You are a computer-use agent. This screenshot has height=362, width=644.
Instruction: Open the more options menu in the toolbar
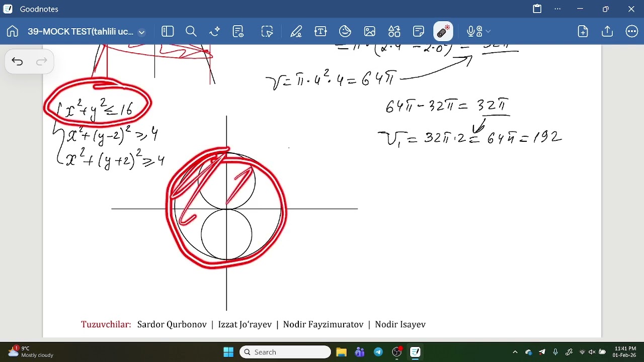(632, 32)
